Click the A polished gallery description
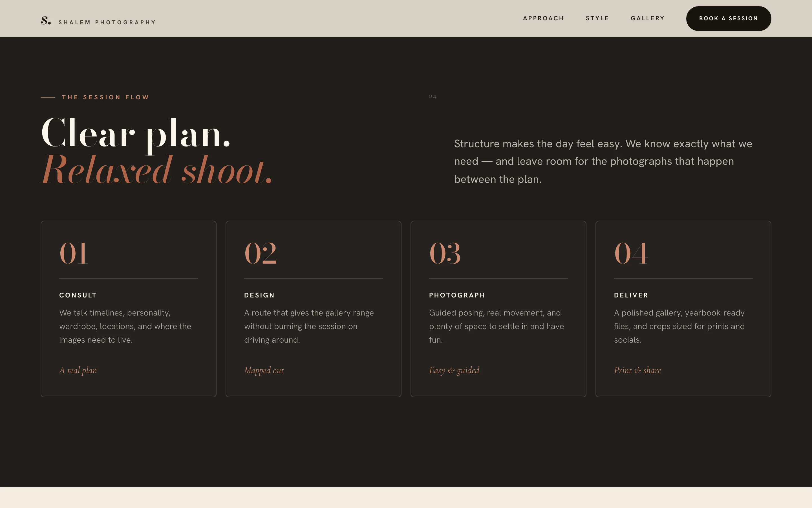The height and width of the screenshot is (508, 812). [679, 326]
